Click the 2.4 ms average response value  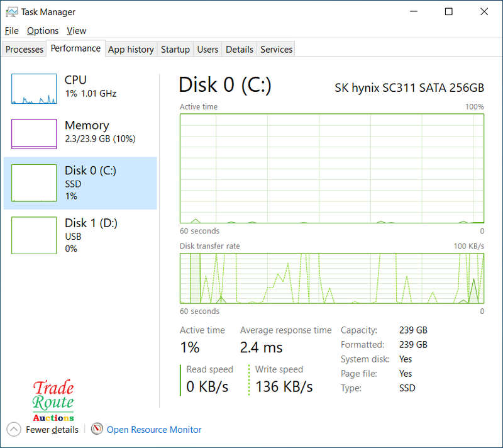261,347
